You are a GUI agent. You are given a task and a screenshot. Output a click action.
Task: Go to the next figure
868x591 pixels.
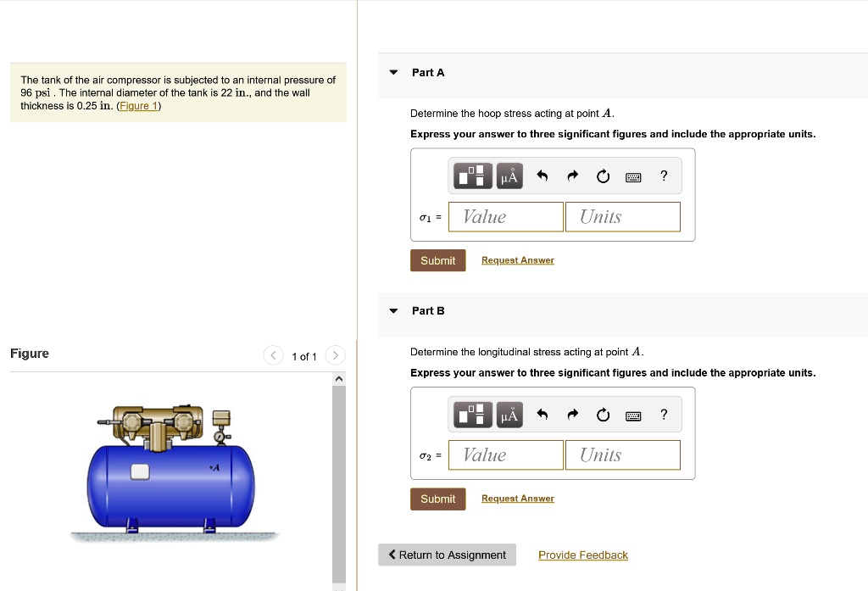tap(335, 355)
